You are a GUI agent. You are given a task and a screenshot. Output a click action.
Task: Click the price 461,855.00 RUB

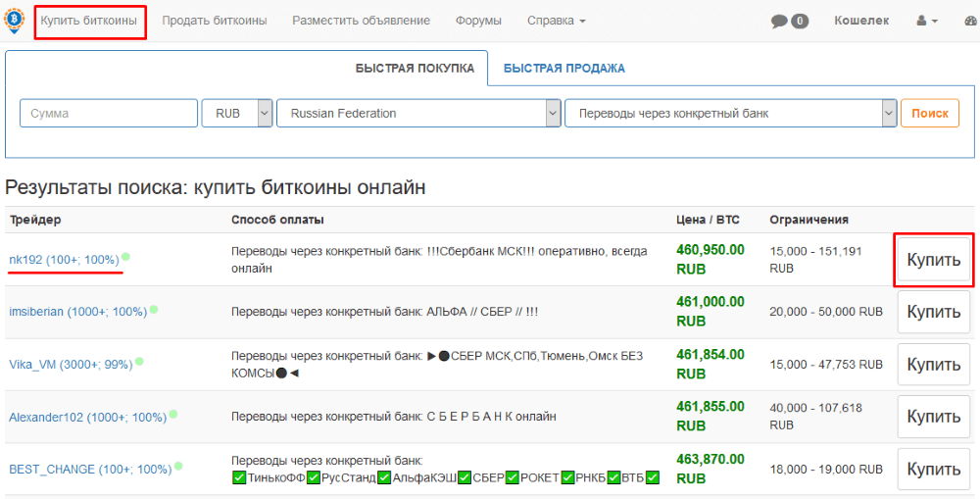[710, 416]
